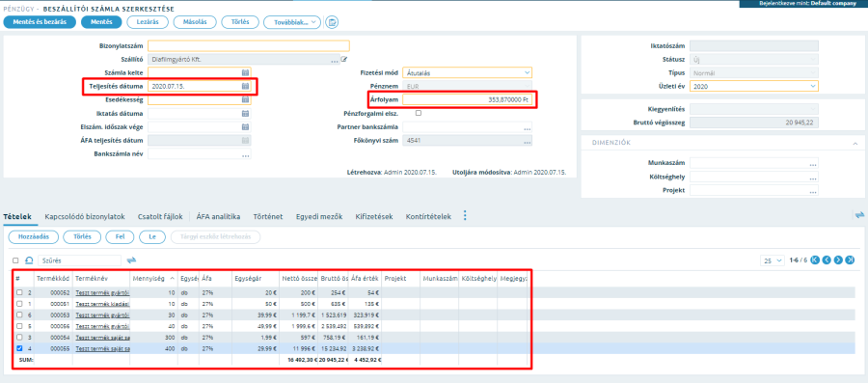Viewport: 868px width, 383px height.
Task: Click the Törlés button in the top toolbar
Action: [x=240, y=22]
